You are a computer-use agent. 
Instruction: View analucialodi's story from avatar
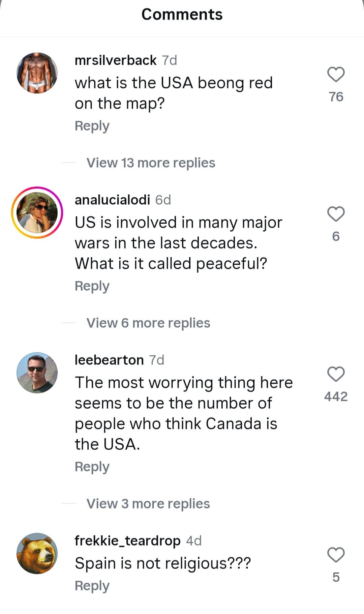tap(37, 212)
